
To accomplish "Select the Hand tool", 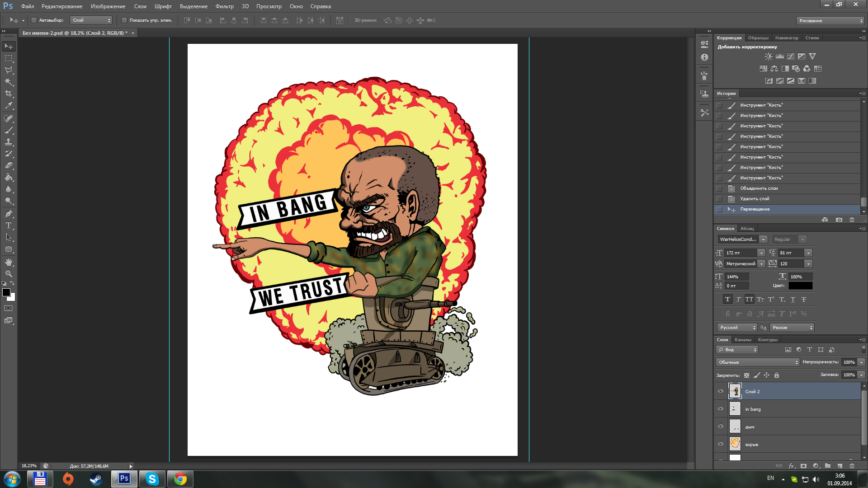I will click(9, 262).
